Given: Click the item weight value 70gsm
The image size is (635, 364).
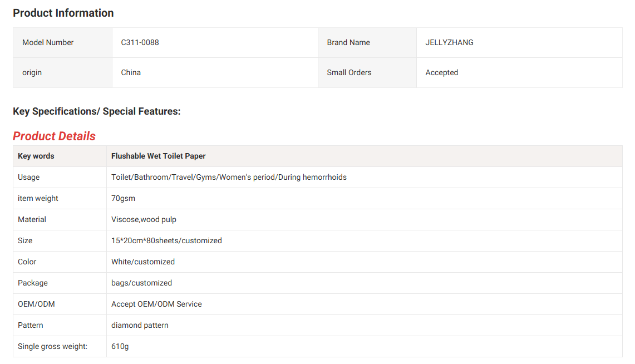Looking at the screenshot, I should click(123, 198).
